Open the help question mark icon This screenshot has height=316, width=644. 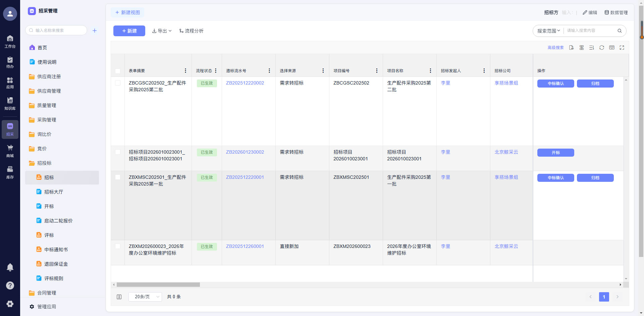pyautogui.click(x=10, y=285)
